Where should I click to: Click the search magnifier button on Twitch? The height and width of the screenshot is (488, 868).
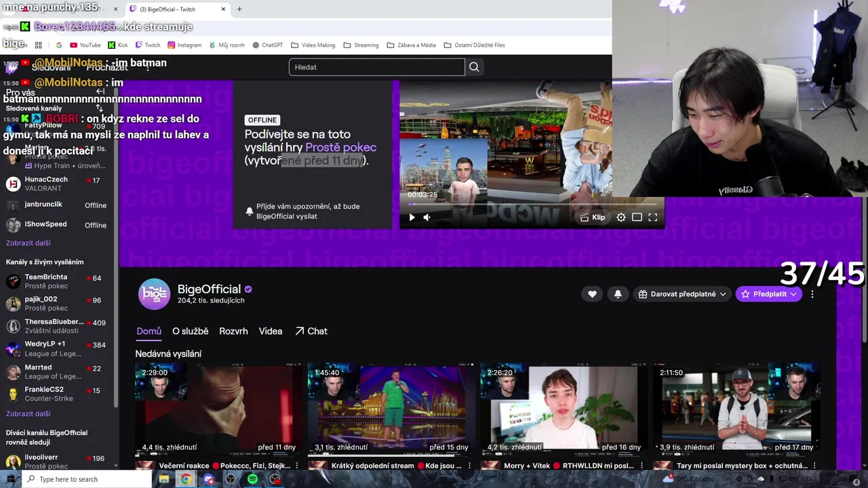click(x=474, y=67)
